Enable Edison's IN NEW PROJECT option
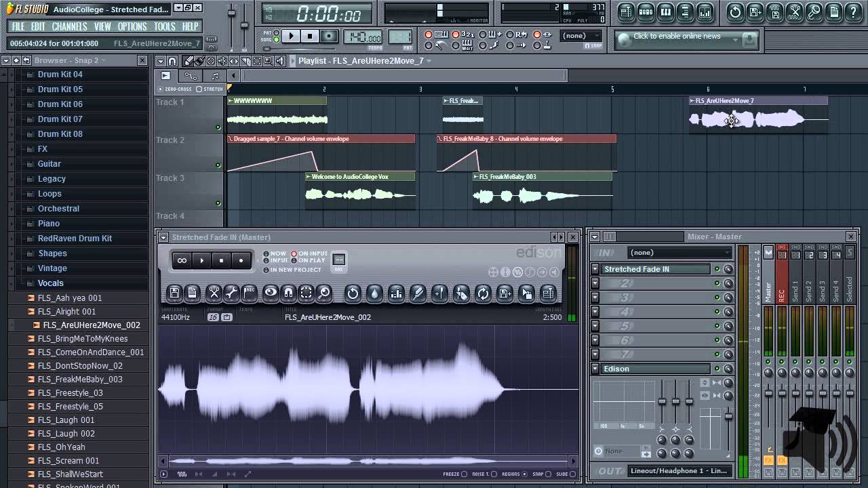The height and width of the screenshot is (488, 868). [293, 270]
